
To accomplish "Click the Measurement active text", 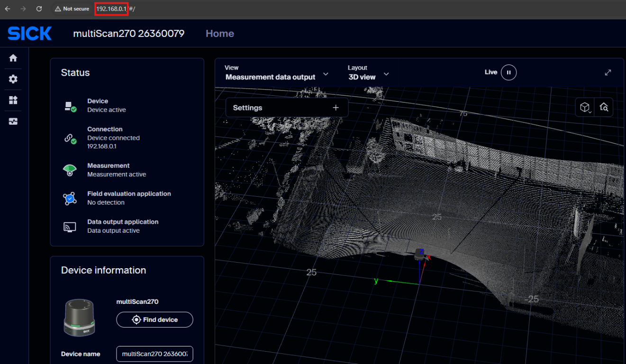I will pyautogui.click(x=117, y=174).
